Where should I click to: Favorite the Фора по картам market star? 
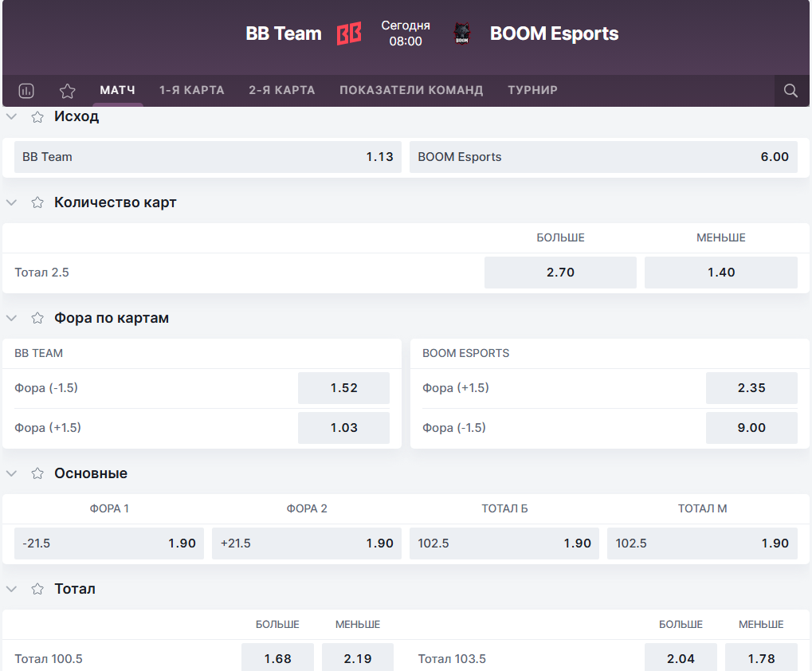click(37, 318)
